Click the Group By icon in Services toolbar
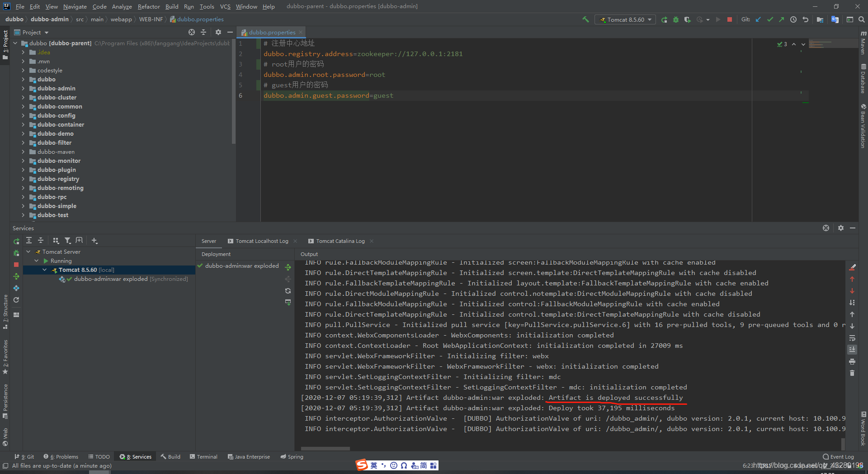The width and height of the screenshot is (868, 474). 56,241
